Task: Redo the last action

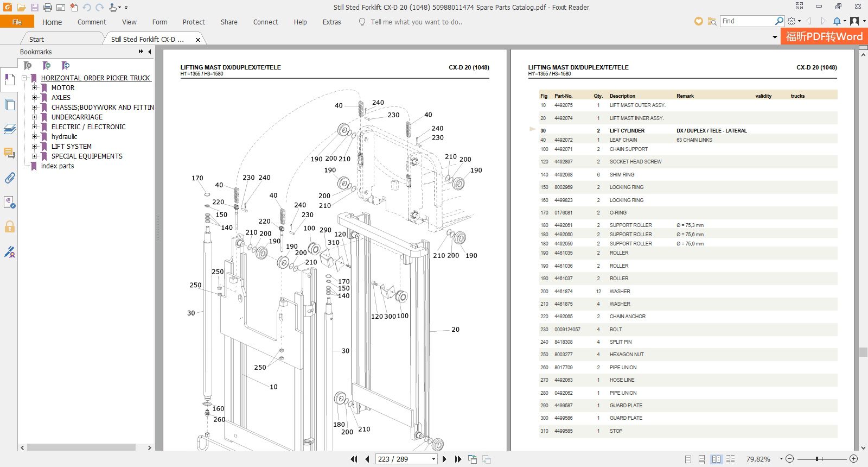Action: [100, 8]
